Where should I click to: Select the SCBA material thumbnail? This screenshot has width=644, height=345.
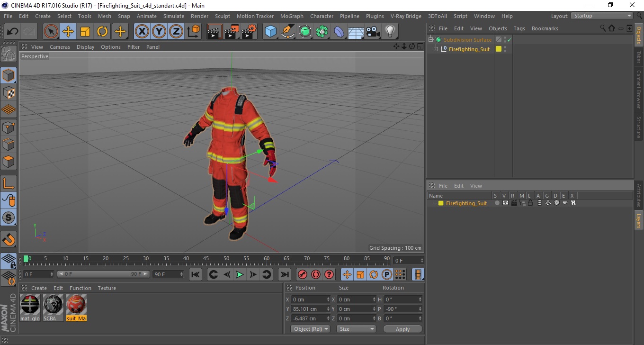(x=53, y=307)
